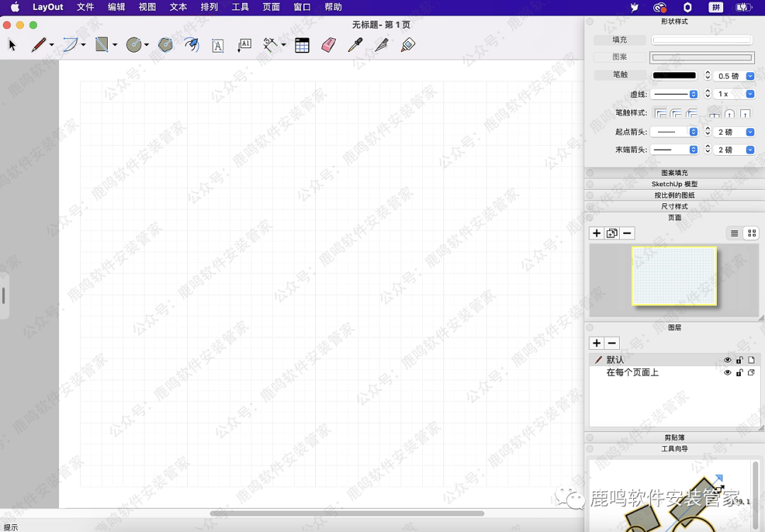
Task: Pick the pink Eraser tool
Action: pyautogui.click(x=328, y=45)
